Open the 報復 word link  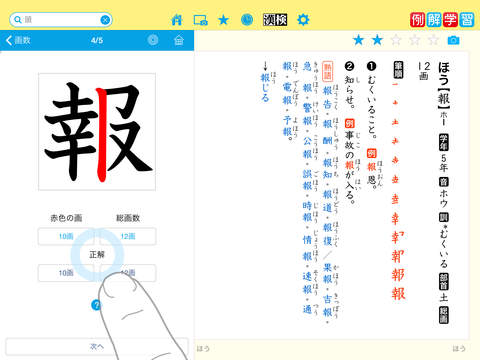coord(327,234)
